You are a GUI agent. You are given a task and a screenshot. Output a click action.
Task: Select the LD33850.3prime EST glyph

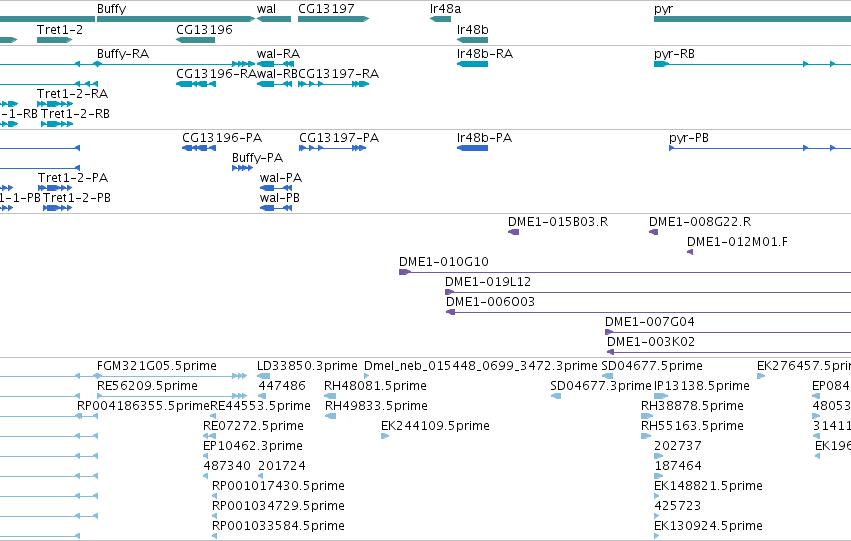[x=263, y=376]
